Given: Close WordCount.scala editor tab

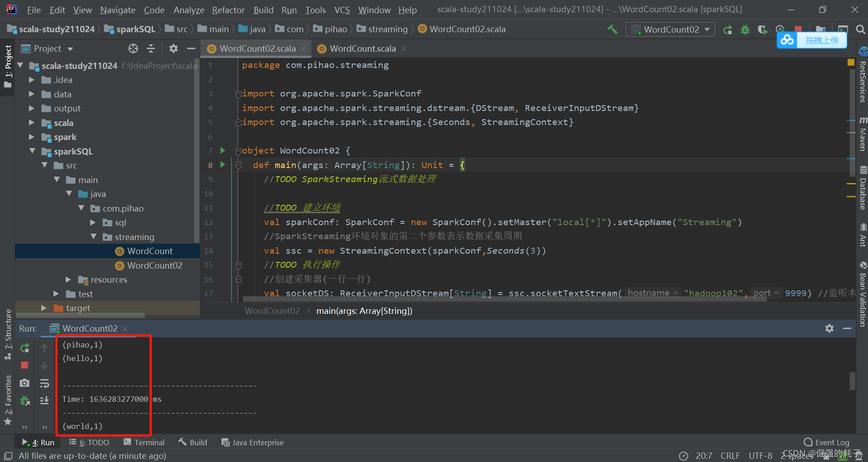Looking at the screenshot, I should point(403,48).
